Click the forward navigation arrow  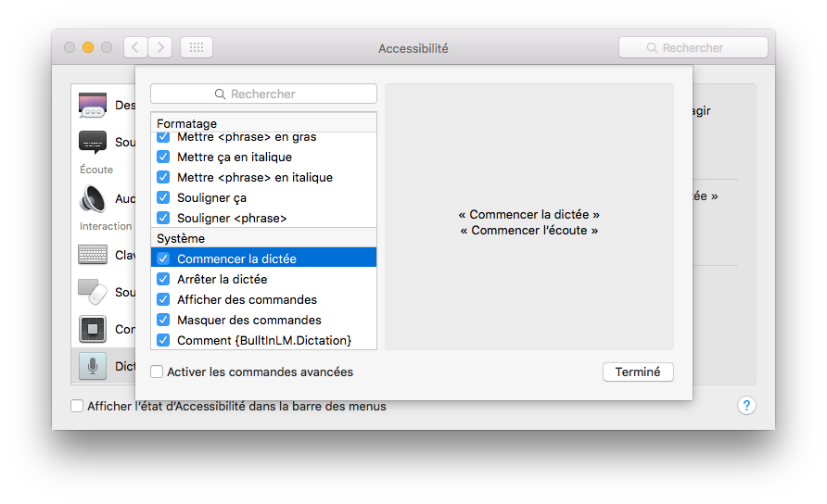click(159, 47)
